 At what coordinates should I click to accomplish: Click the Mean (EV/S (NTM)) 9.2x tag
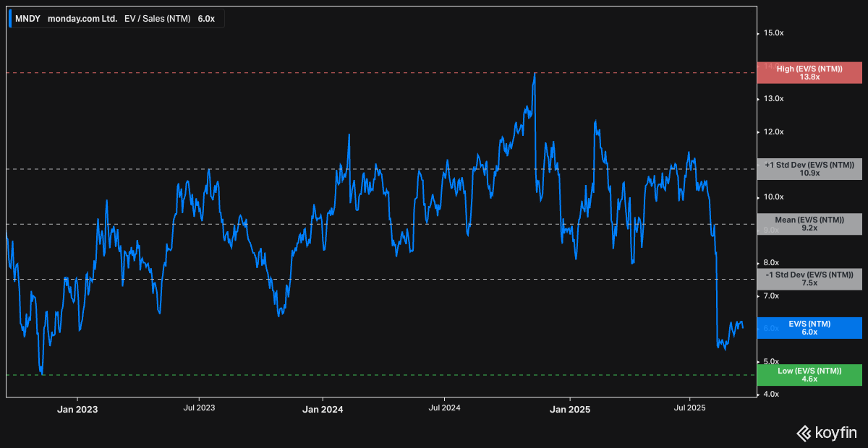809,224
